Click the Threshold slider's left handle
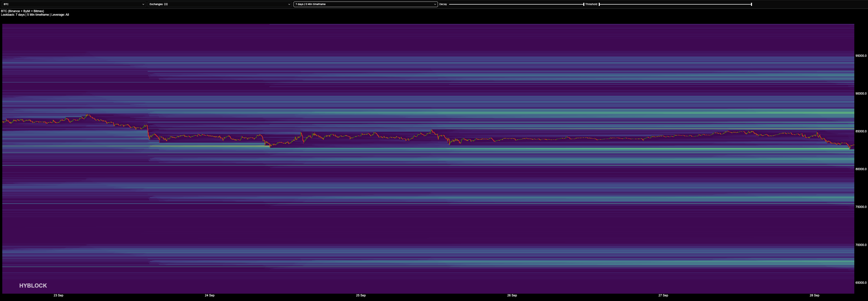The height and width of the screenshot is (301, 868). [x=599, y=4]
